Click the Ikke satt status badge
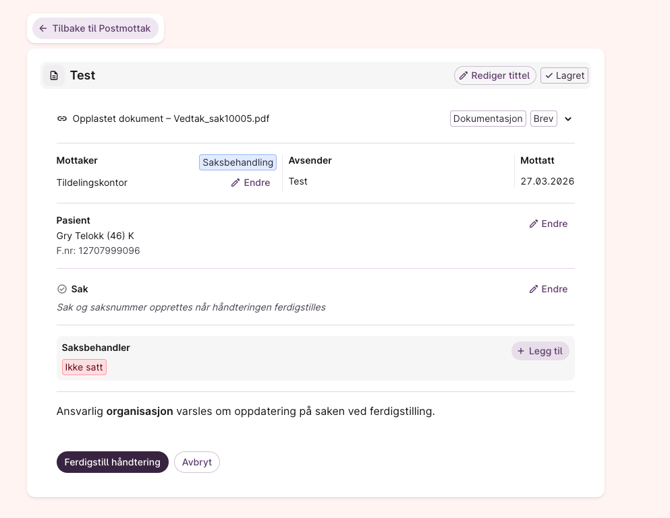 (x=84, y=367)
